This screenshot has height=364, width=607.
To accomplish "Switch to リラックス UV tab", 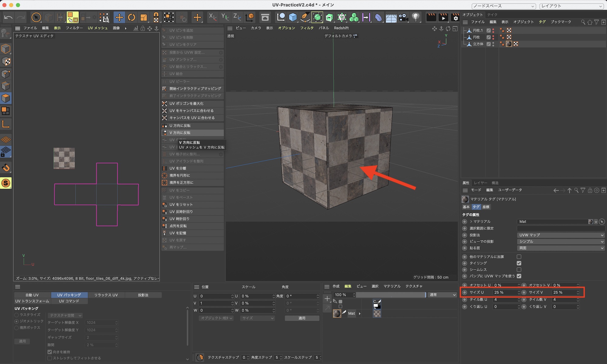I will [x=106, y=295].
